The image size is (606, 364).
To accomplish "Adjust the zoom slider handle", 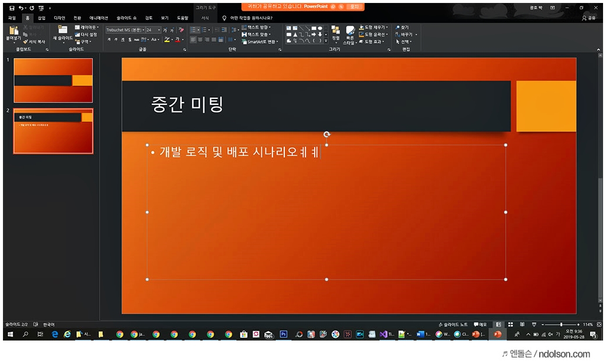I will tap(561, 325).
